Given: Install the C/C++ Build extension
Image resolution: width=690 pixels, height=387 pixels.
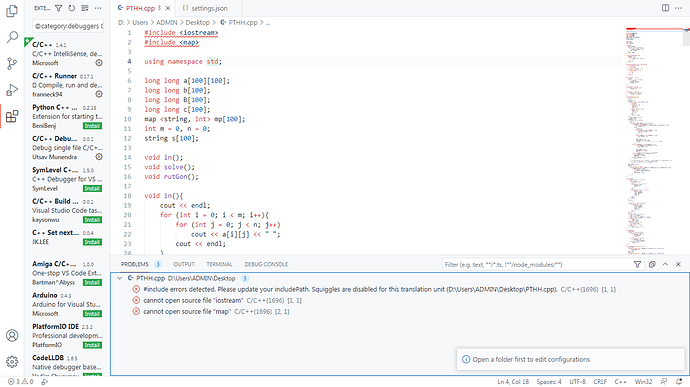Looking at the screenshot, I should point(92,220).
